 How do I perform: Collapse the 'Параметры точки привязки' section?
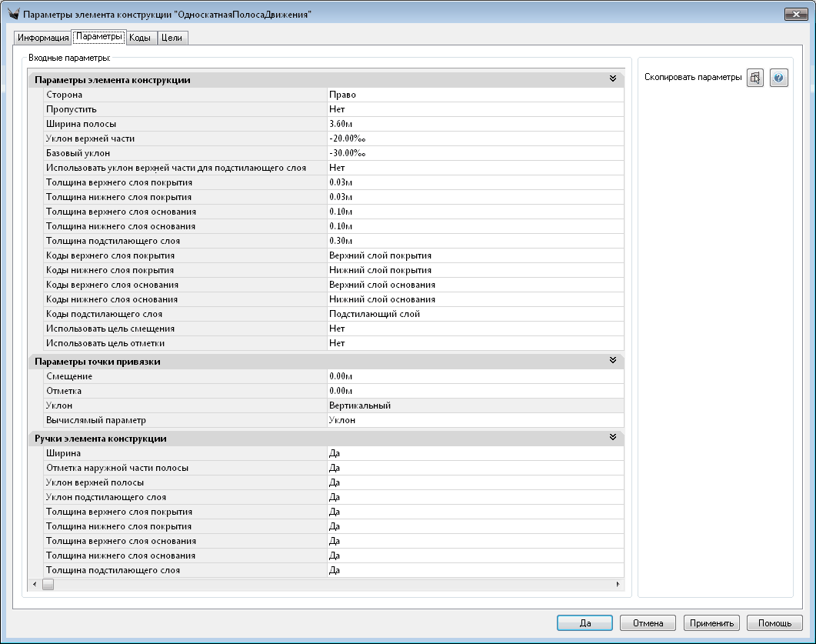click(613, 361)
